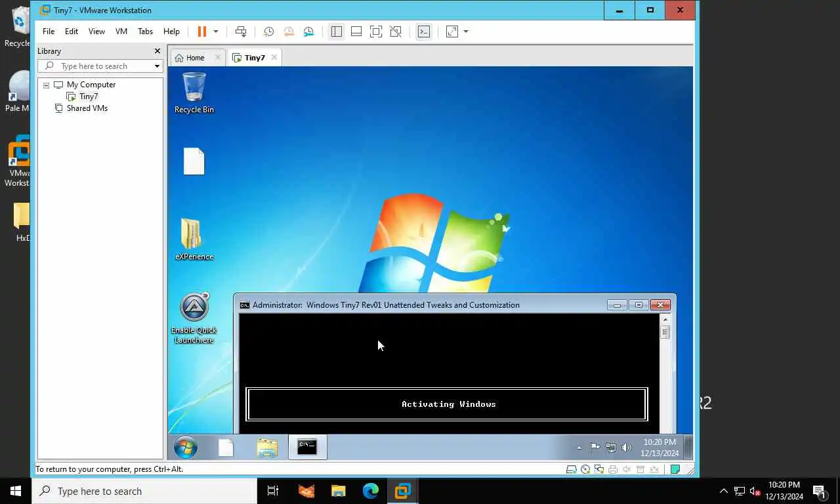Open Windows Explorer in guest taskbar
840x504 pixels.
click(267, 448)
